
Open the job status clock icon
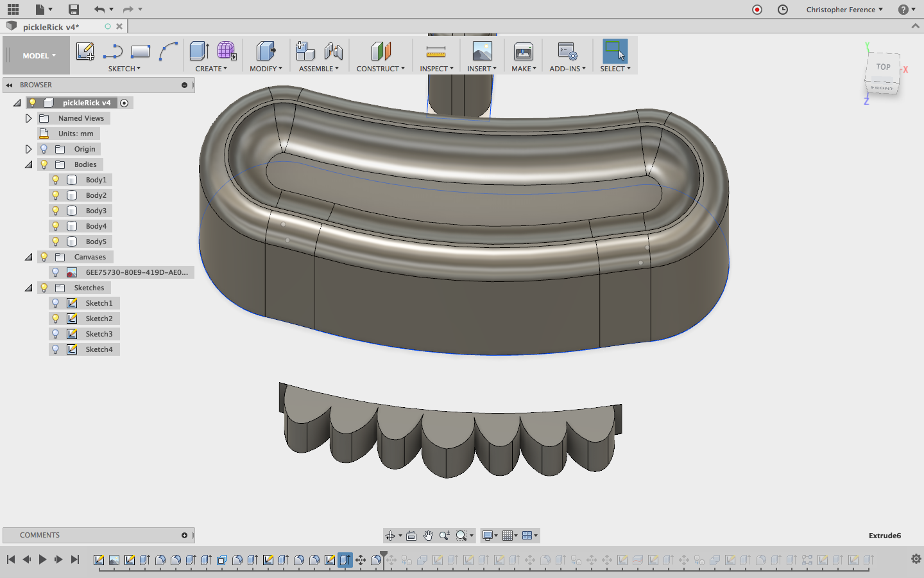tap(782, 9)
